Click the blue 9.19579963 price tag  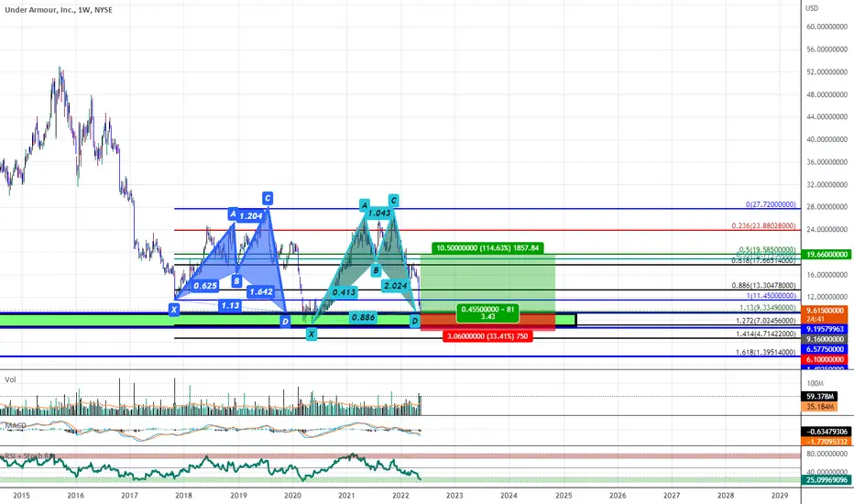[825, 329]
